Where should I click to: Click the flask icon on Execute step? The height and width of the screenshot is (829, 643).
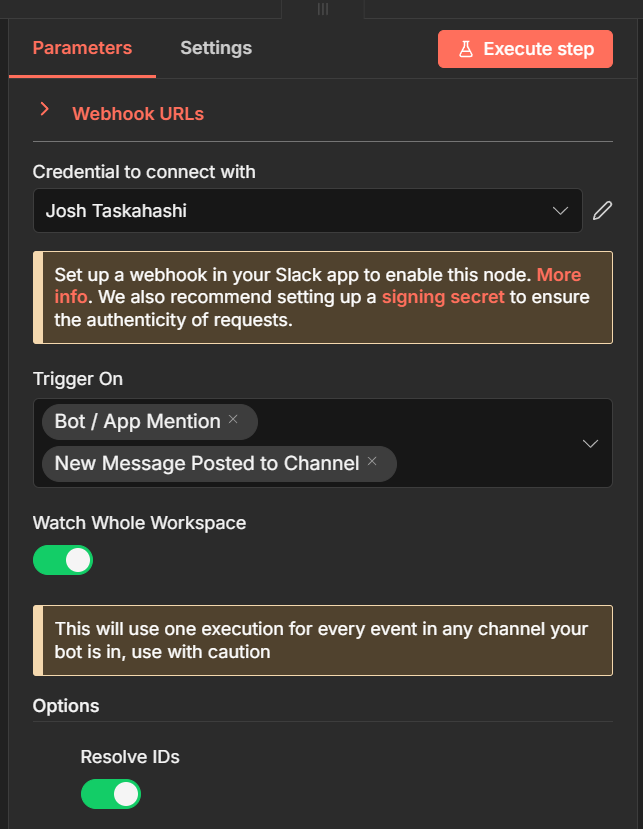pos(466,49)
